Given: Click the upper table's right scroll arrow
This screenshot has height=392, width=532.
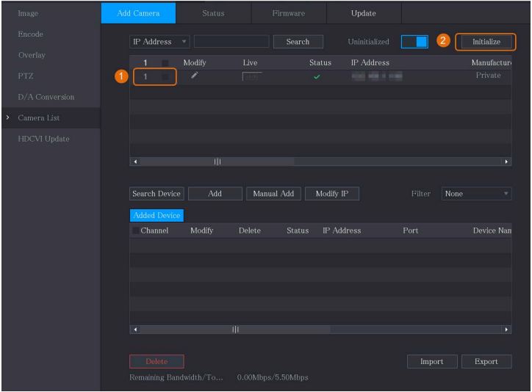Looking at the screenshot, I should point(506,161).
